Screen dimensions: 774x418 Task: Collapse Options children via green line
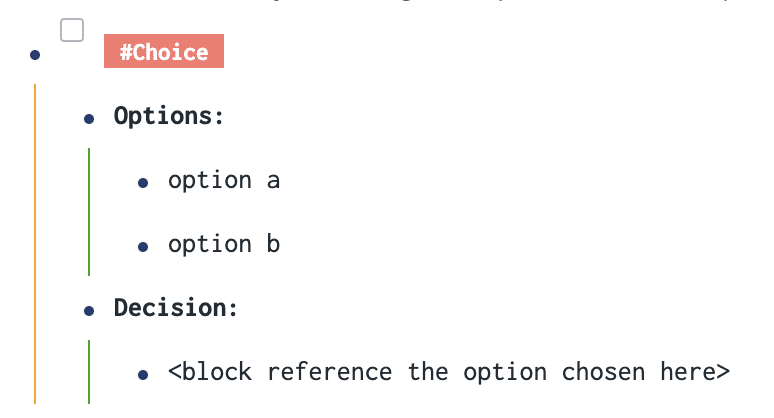(89, 212)
